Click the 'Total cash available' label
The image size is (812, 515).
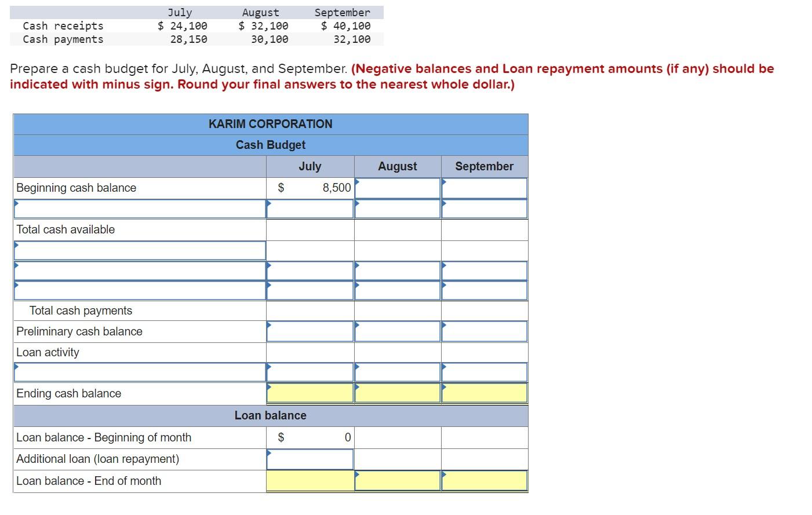point(65,229)
